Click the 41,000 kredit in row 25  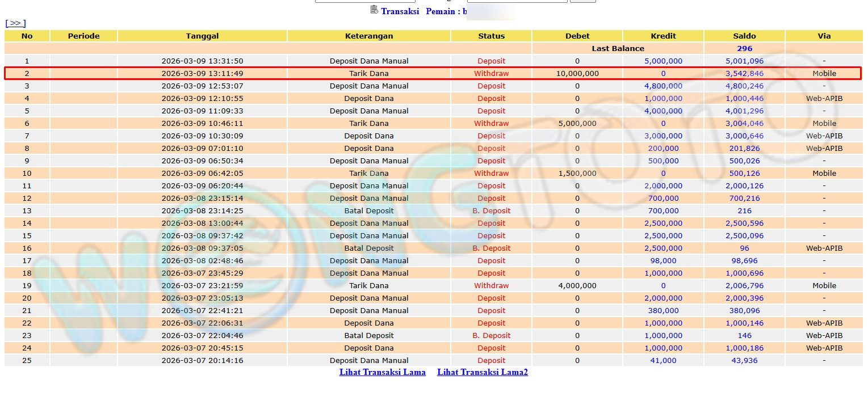click(x=663, y=360)
